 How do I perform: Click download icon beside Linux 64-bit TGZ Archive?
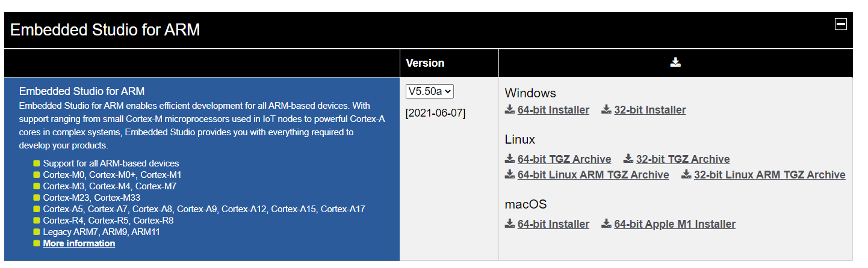coord(510,159)
